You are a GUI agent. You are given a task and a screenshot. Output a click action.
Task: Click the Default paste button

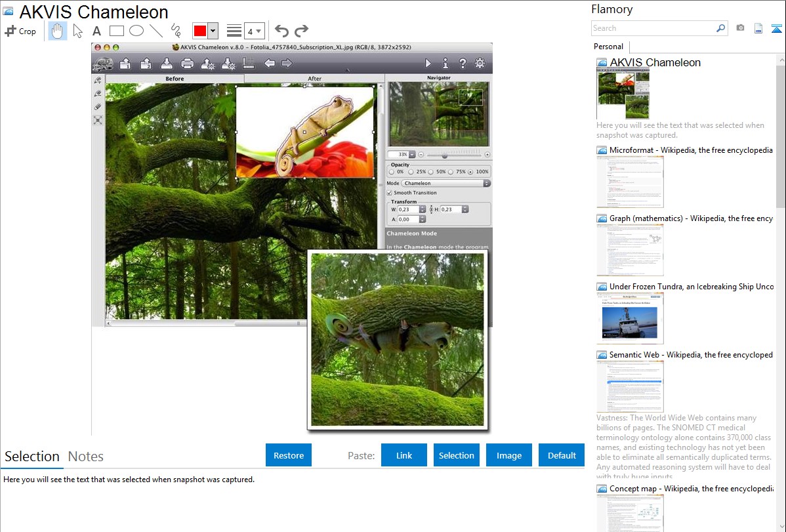(562, 455)
